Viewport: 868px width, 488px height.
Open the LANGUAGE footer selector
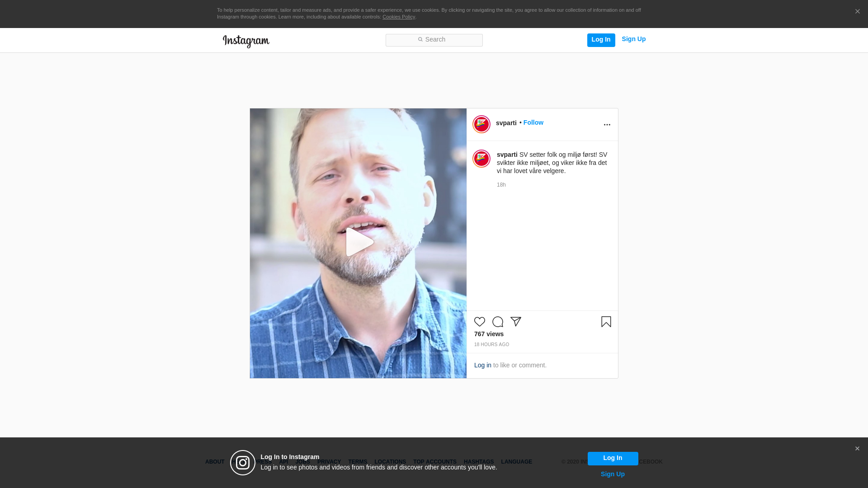click(516, 462)
